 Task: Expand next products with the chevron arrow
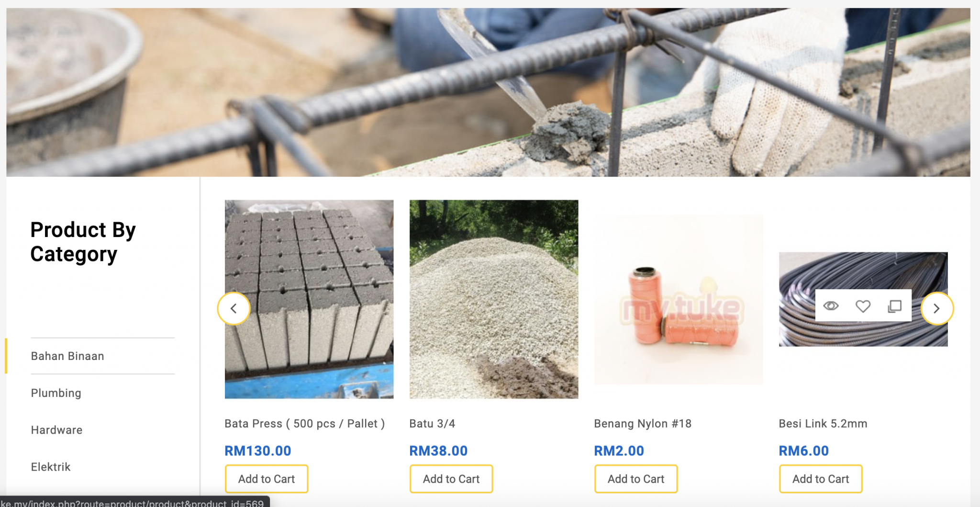[x=937, y=309]
